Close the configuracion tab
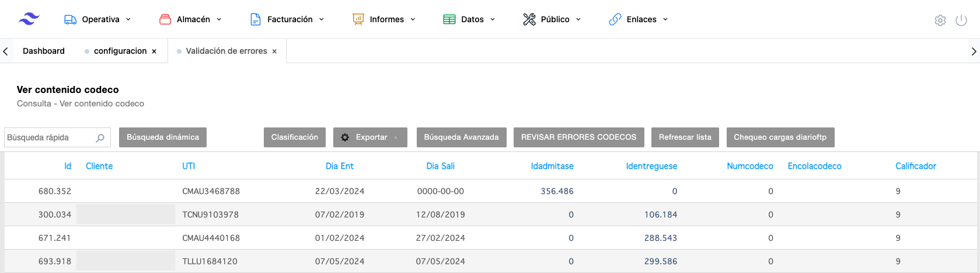Viewport: 980px width, 273px height. point(154,51)
